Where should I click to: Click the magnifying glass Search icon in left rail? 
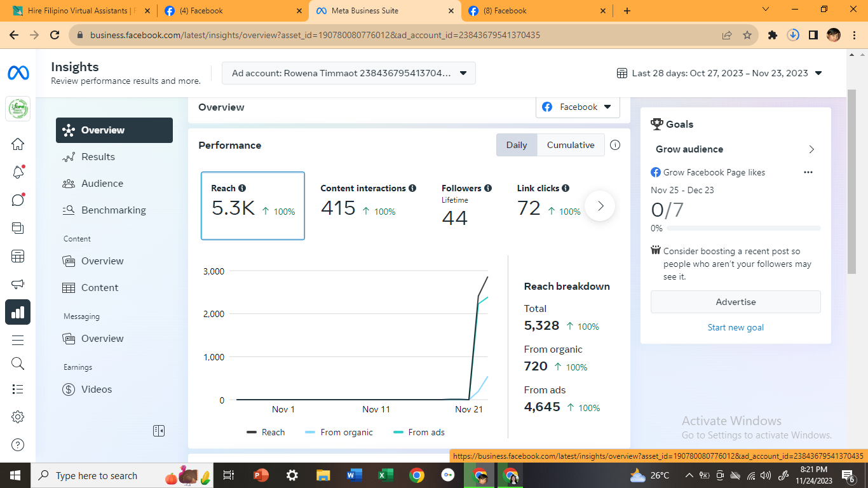point(18,363)
